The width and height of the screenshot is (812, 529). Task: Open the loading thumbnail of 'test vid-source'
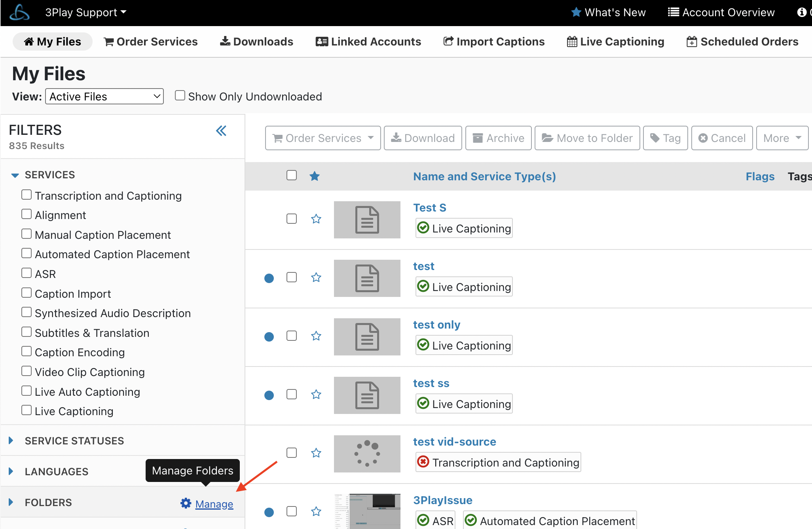point(367,454)
